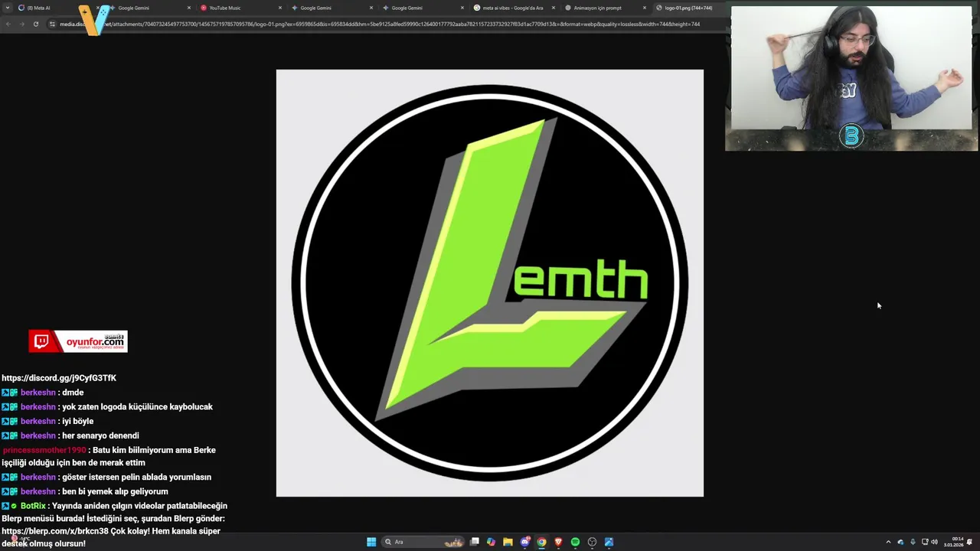
Task: Click the browser forward arrow
Action: point(21,24)
